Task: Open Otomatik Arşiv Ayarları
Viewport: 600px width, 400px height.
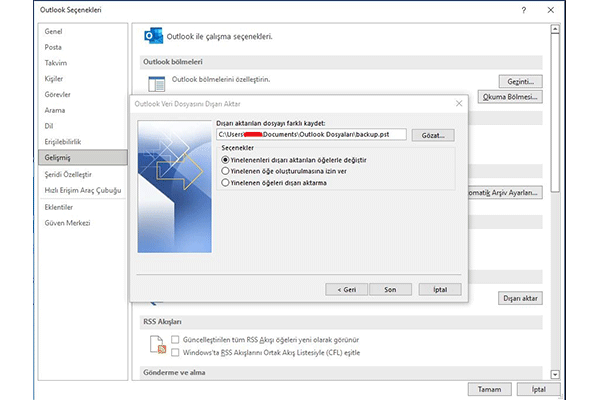Action: click(x=505, y=193)
